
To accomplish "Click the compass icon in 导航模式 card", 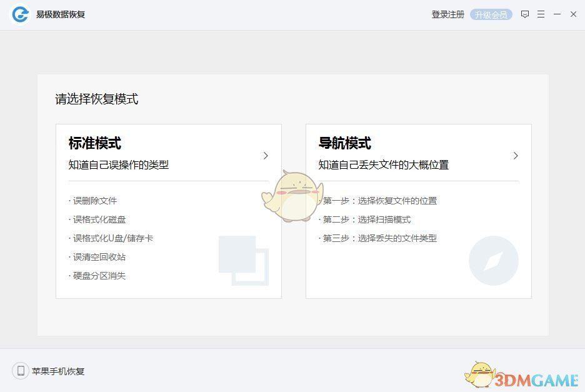I will click(494, 261).
